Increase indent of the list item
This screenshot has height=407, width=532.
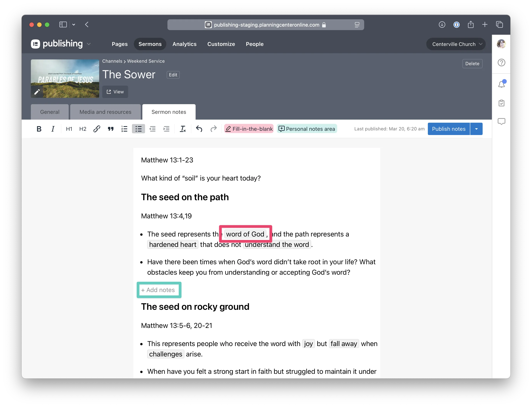pos(166,129)
